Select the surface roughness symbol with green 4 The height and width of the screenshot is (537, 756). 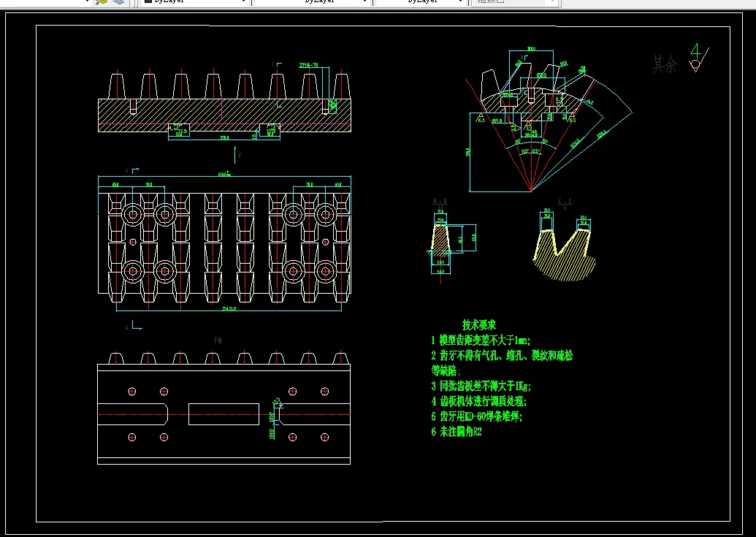[697, 58]
